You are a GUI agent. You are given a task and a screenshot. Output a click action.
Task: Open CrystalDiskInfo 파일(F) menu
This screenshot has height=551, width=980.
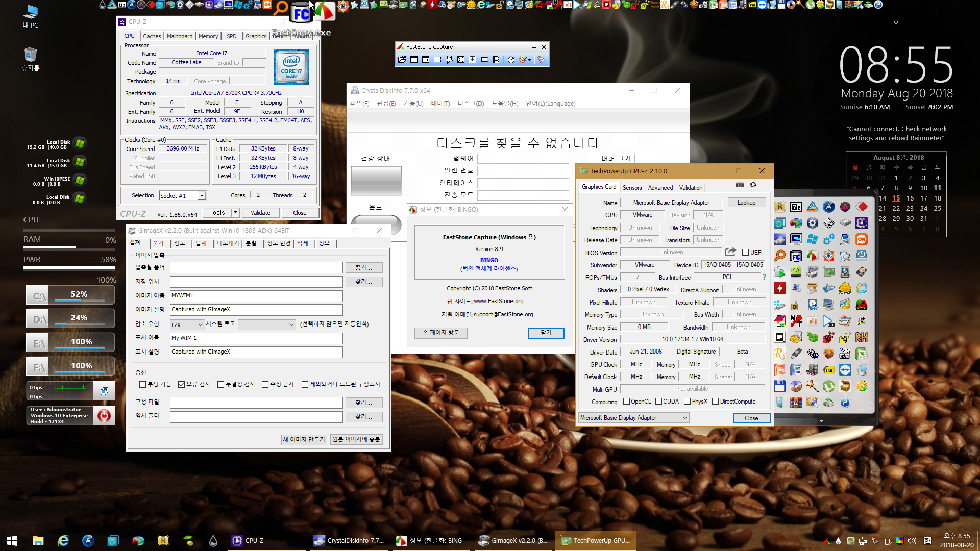(360, 103)
